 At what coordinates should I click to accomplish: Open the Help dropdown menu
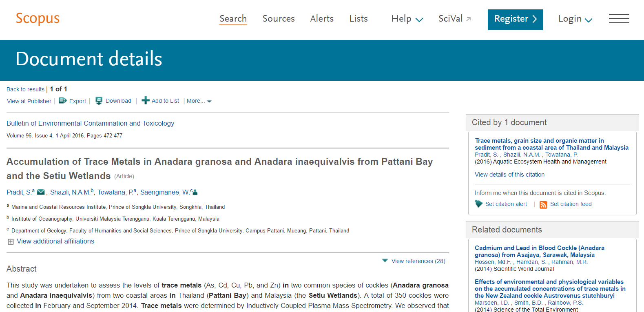(x=407, y=19)
